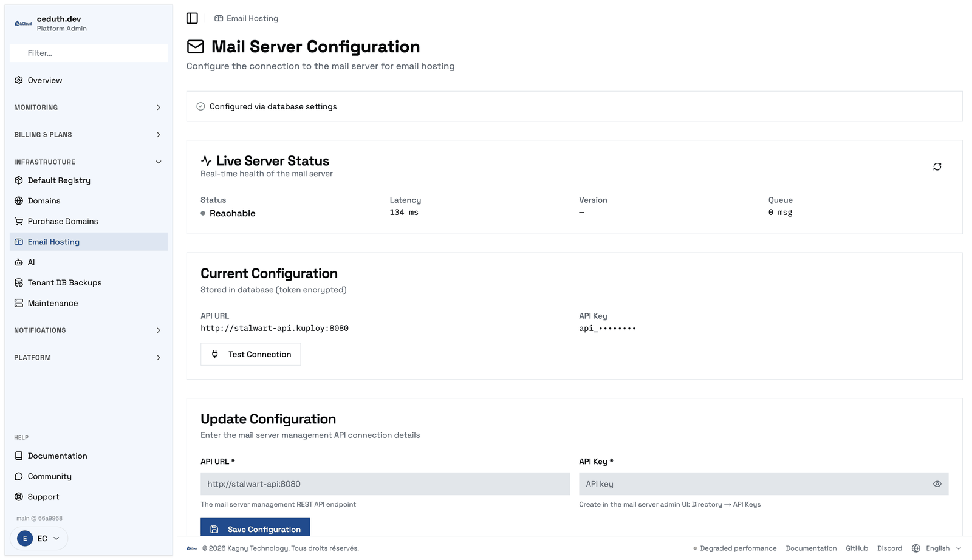972x560 pixels.
Task: Click the user avatar E circle
Action: 25,538
